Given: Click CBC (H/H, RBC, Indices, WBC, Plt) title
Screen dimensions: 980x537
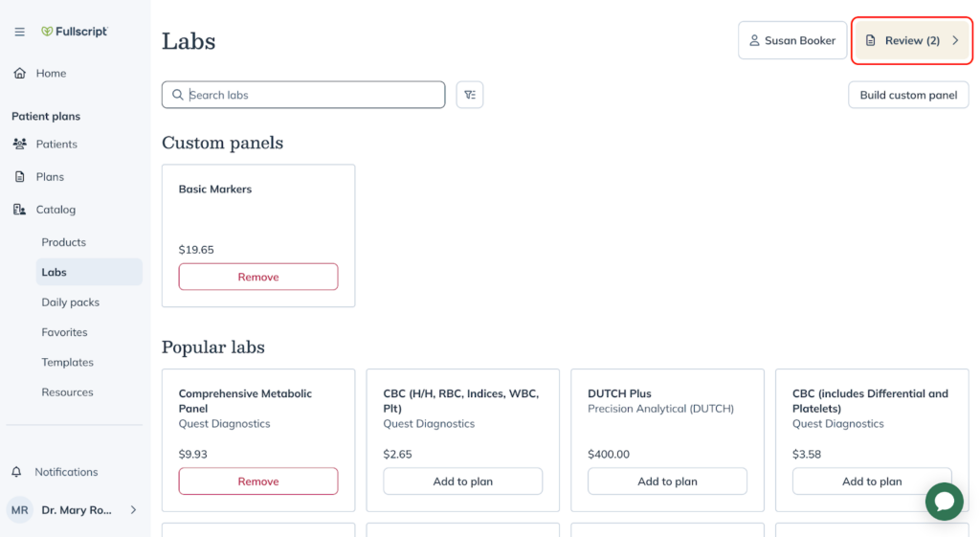Looking at the screenshot, I should point(460,401).
